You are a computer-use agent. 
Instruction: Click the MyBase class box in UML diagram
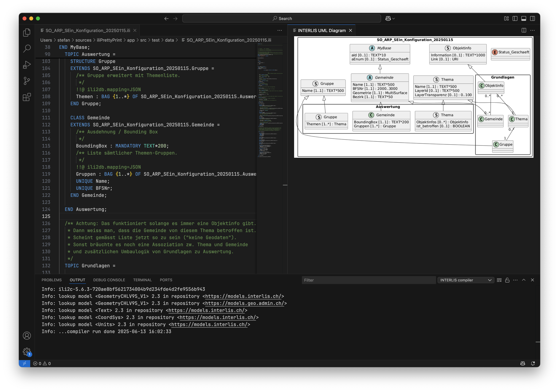coord(380,54)
